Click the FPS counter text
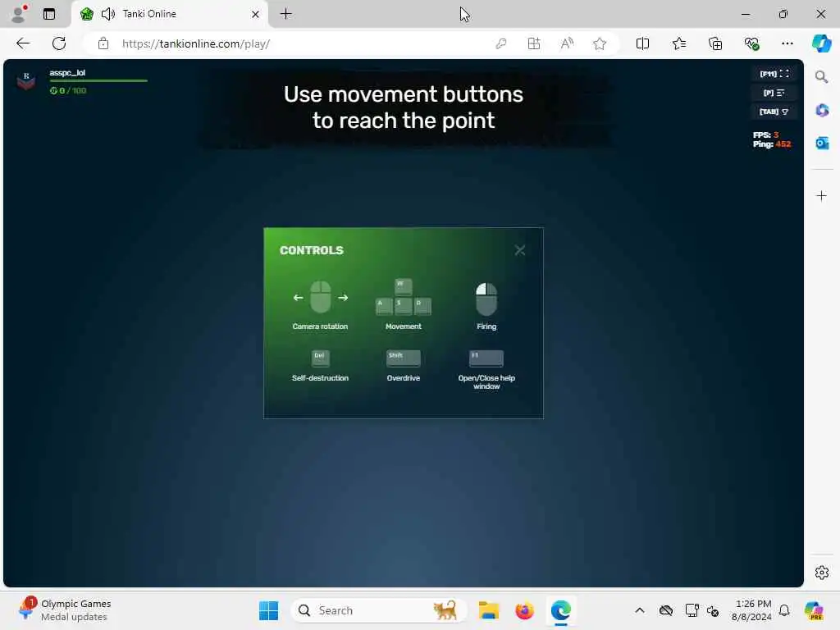Image resolution: width=840 pixels, height=630 pixels. pyautogui.click(x=765, y=135)
